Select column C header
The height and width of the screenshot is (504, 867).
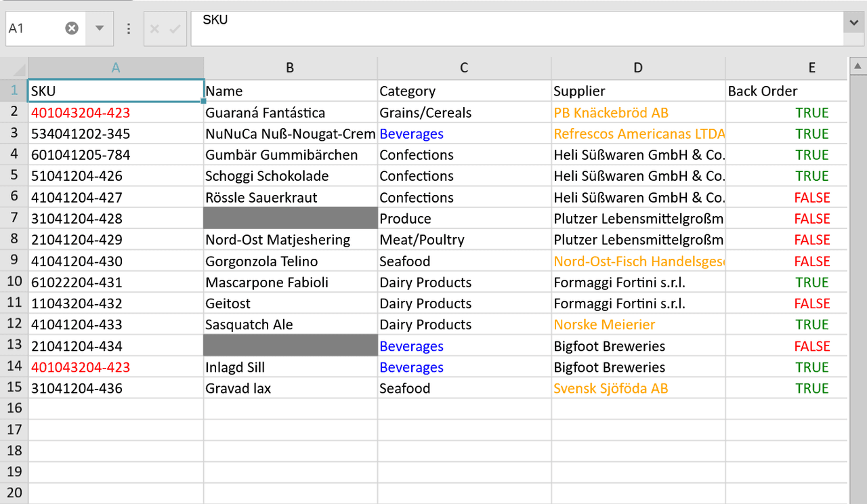click(464, 68)
